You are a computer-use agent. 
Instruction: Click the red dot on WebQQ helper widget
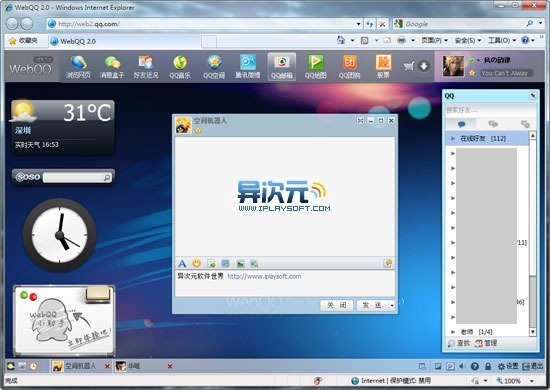pos(33,297)
